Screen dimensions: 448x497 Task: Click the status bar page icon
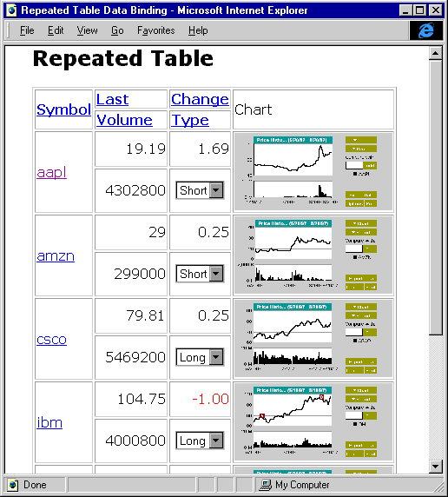(13, 485)
